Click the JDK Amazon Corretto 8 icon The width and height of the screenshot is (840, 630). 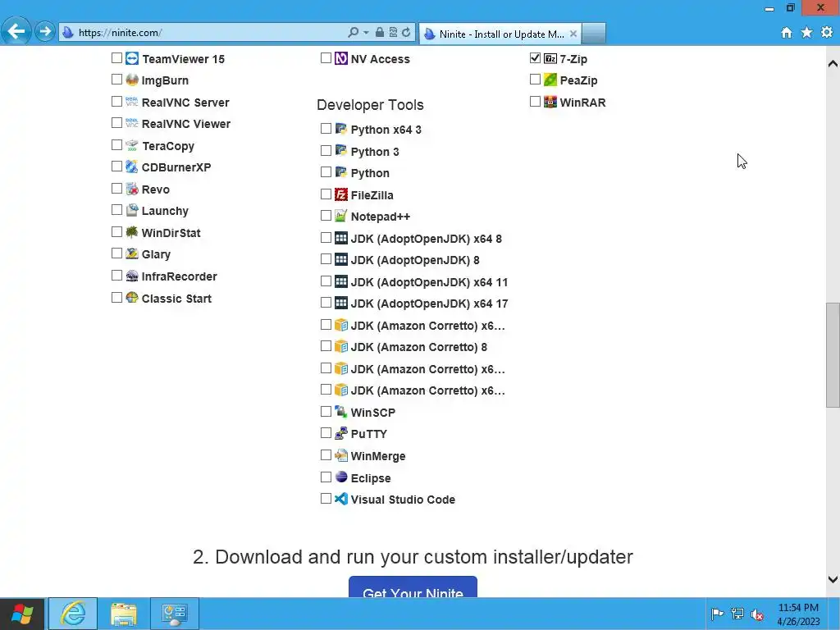coord(341,347)
